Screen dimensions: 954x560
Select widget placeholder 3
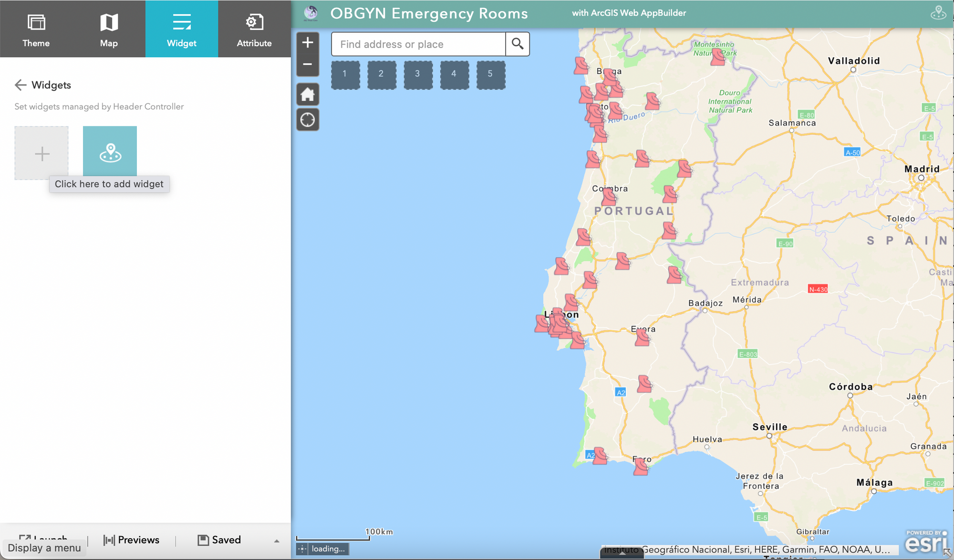[418, 74]
